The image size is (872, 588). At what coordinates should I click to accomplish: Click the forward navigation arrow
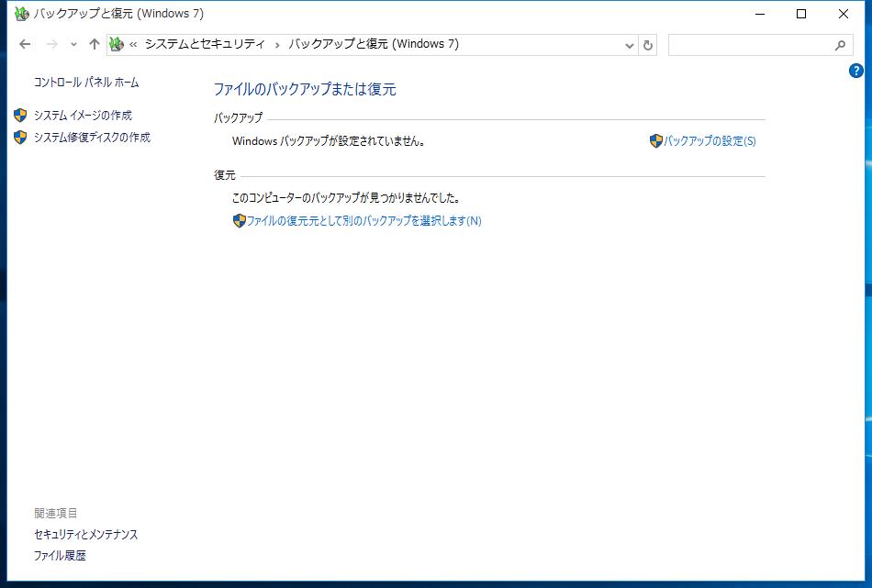click(x=51, y=44)
